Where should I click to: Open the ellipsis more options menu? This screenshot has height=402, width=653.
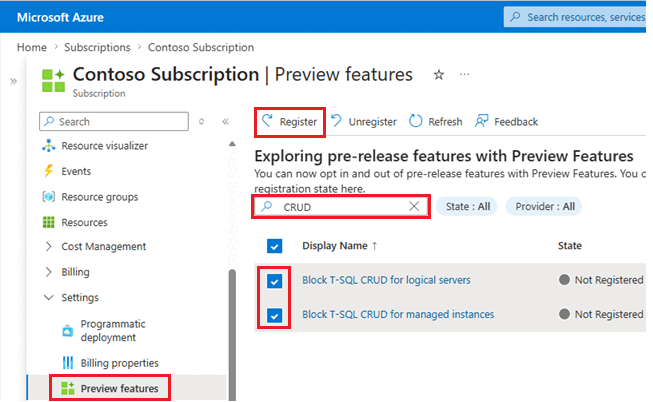click(464, 75)
